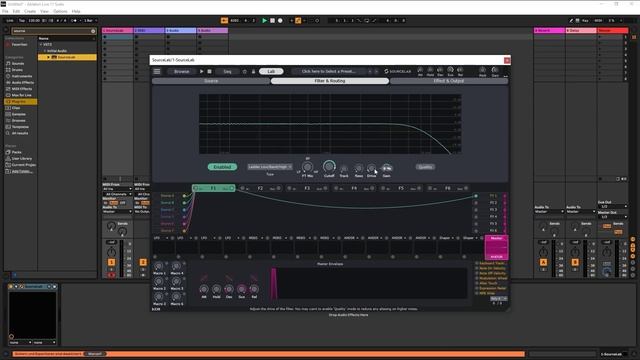Click the lock icon in SourceLab toolbar

click(x=253, y=71)
